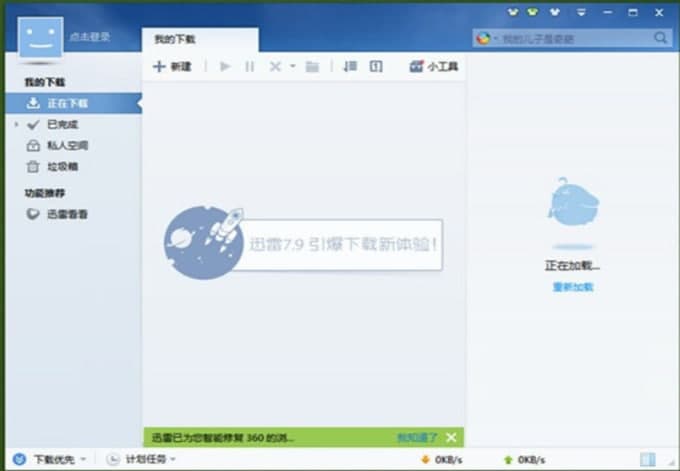Click the white icon right of green icon
This screenshot has height=471, width=680.
[555, 12]
